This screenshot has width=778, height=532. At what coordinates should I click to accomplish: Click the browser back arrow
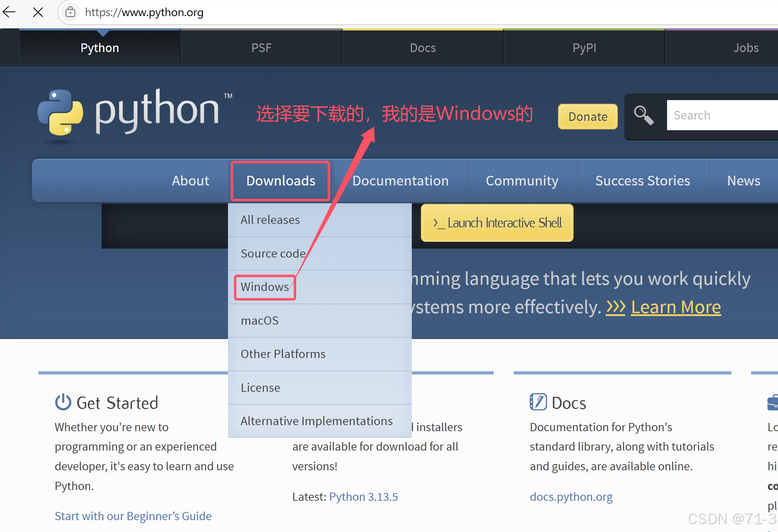pyautogui.click(x=9, y=12)
